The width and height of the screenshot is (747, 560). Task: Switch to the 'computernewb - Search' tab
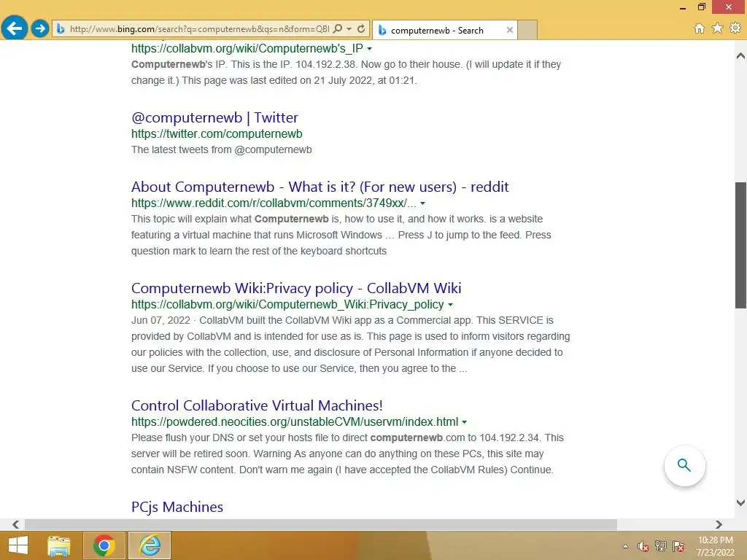[x=444, y=30]
